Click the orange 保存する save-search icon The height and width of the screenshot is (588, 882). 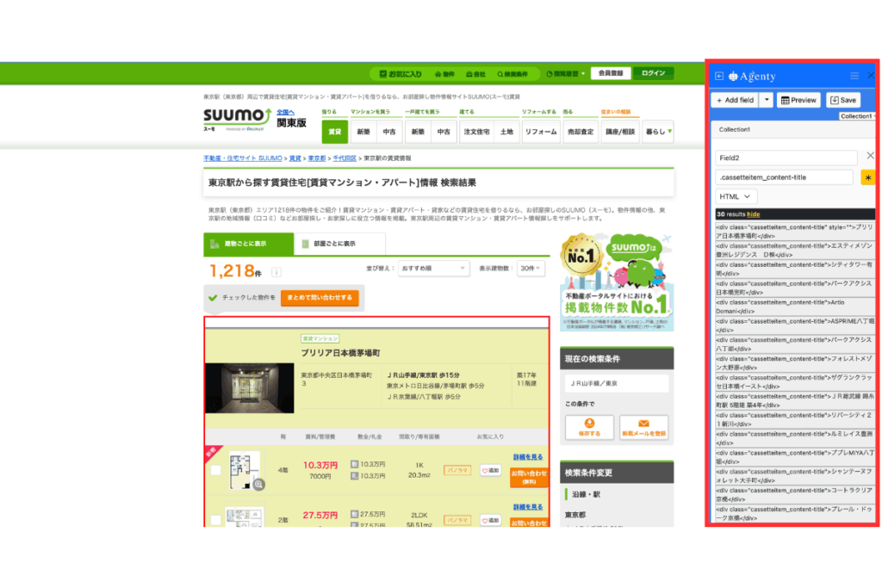[x=589, y=427]
